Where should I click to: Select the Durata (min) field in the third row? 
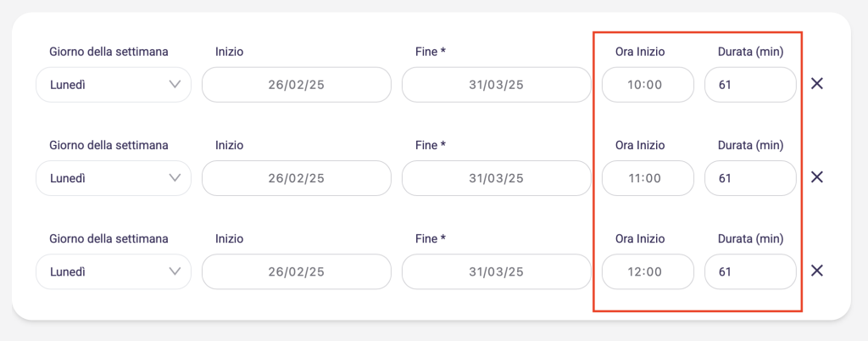[x=750, y=271]
